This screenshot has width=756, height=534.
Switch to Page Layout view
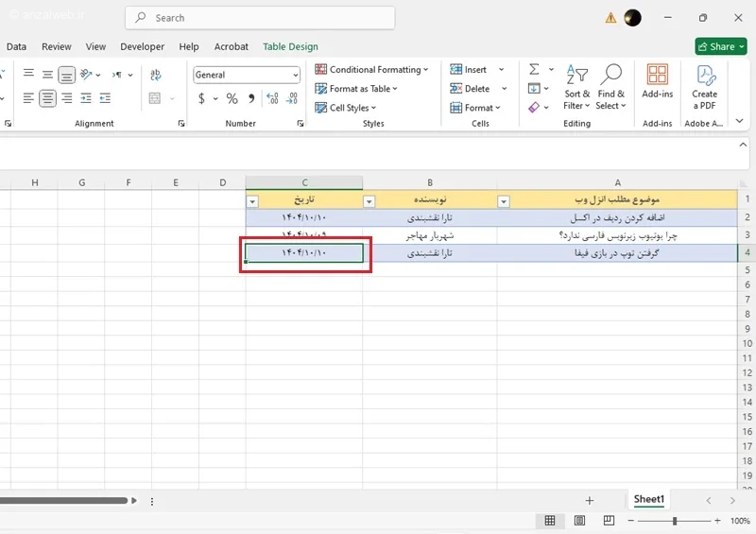point(579,521)
